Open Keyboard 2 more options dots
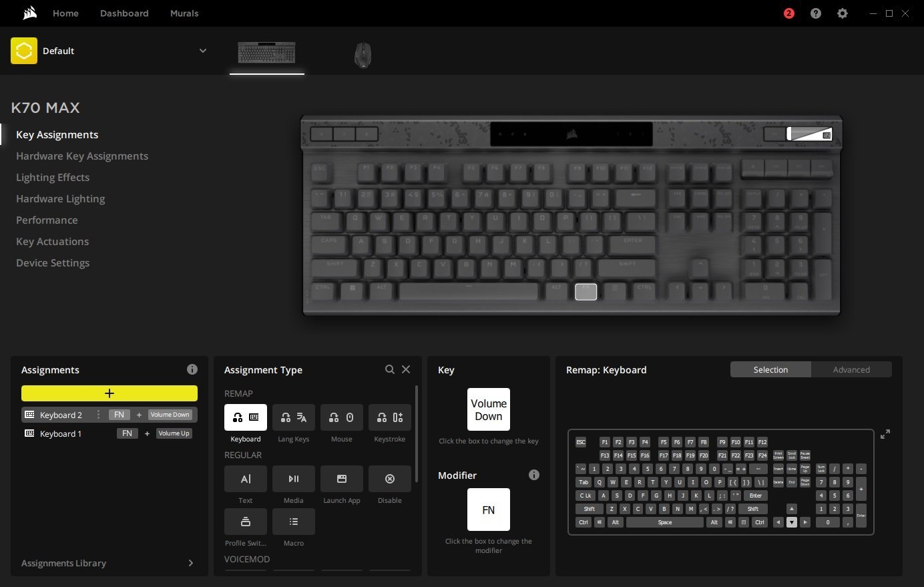This screenshot has width=924, height=587. tap(98, 415)
